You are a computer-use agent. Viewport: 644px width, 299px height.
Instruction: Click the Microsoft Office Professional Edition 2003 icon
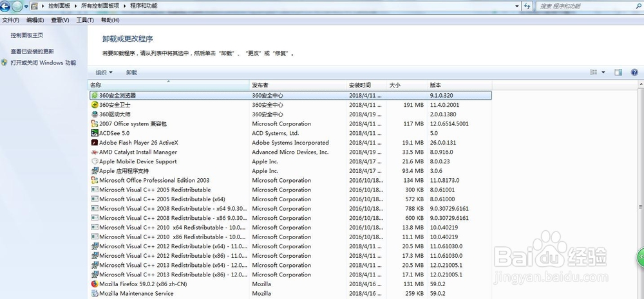click(x=95, y=181)
